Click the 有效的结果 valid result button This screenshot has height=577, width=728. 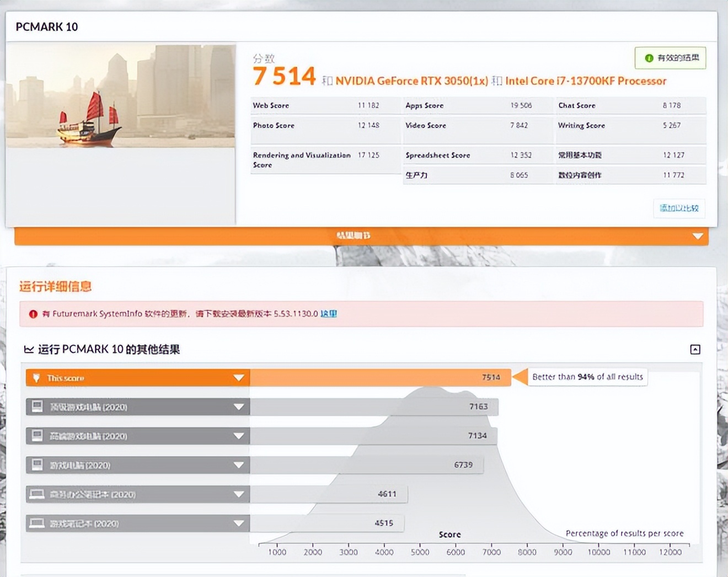[670, 58]
